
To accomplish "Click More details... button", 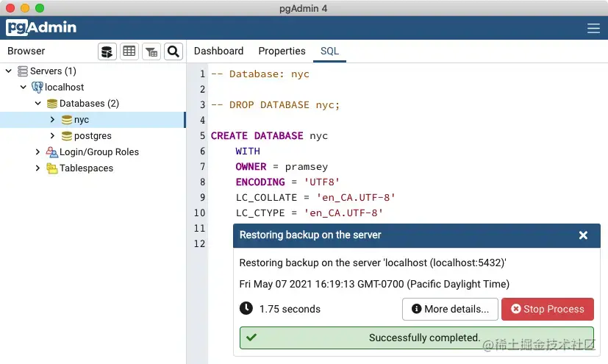I will tap(450, 309).
